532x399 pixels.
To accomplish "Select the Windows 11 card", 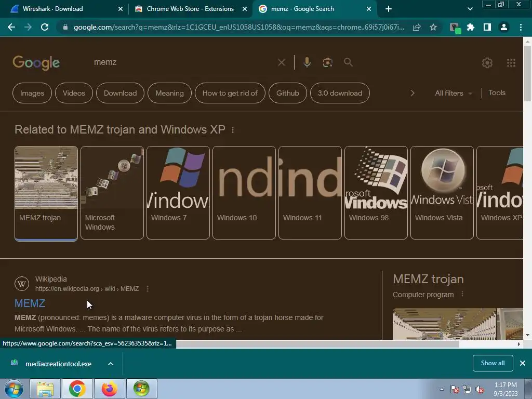I will point(310,193).
